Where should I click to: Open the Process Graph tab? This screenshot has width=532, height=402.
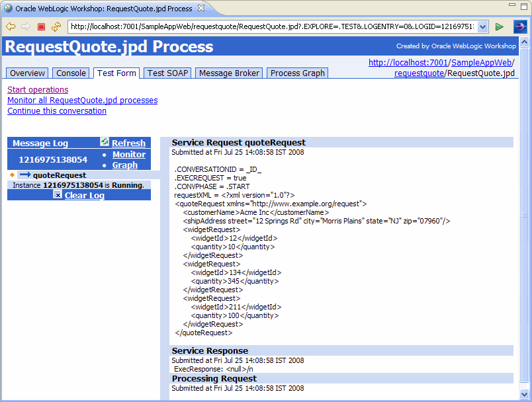tap(298, 73)
